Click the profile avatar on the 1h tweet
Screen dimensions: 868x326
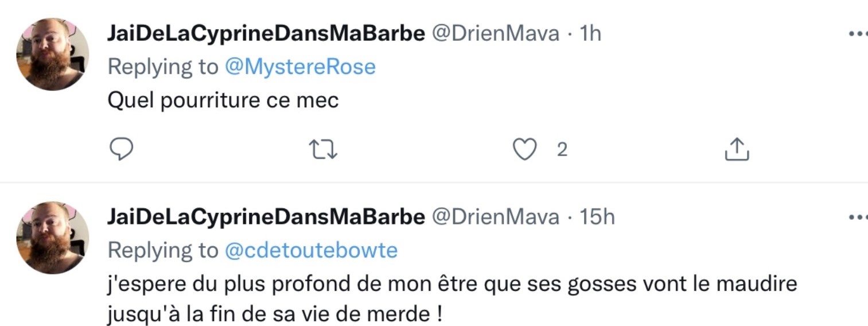tap(52, 55)
